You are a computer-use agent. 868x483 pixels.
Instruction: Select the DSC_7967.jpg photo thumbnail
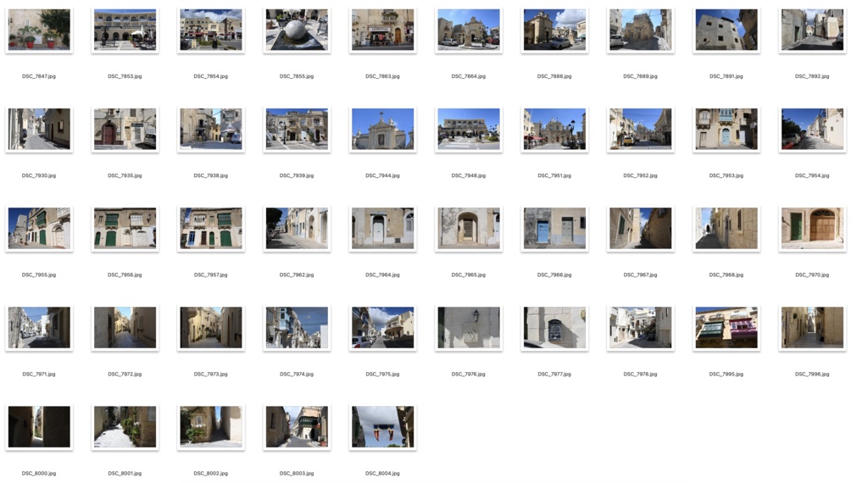tap(641, 228)
